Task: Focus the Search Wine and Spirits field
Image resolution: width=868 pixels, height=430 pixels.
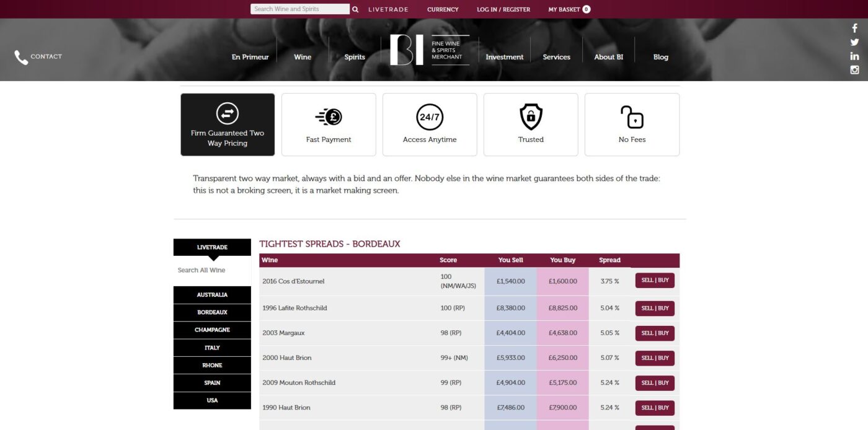Action: (x=300, y=9)
